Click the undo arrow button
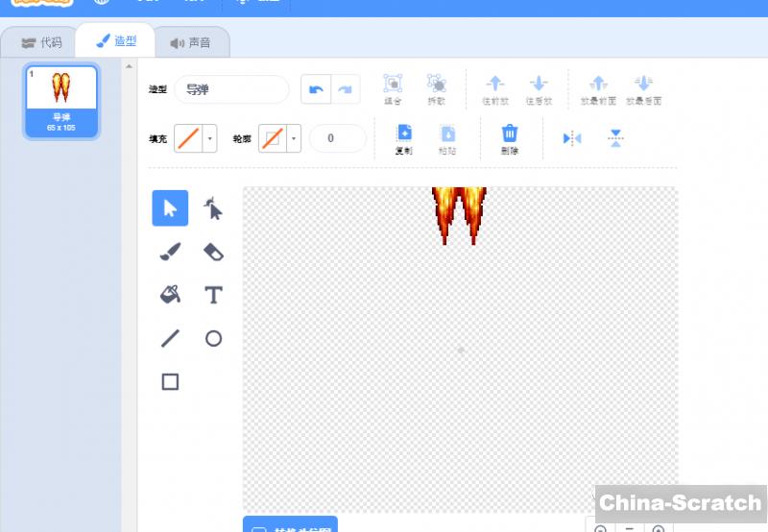The height and width of the screenshot is (532, 768). click(x=316, y=89)
